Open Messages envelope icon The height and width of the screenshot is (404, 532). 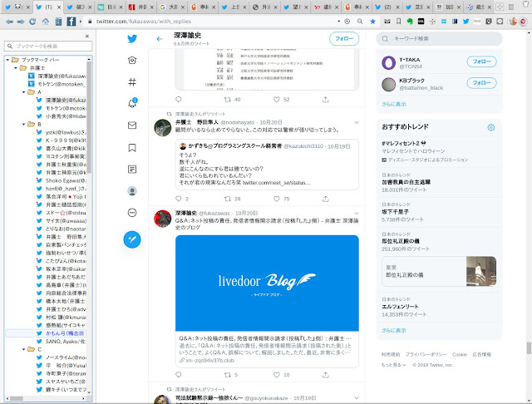pyautogui.click(x=132, y=126)
